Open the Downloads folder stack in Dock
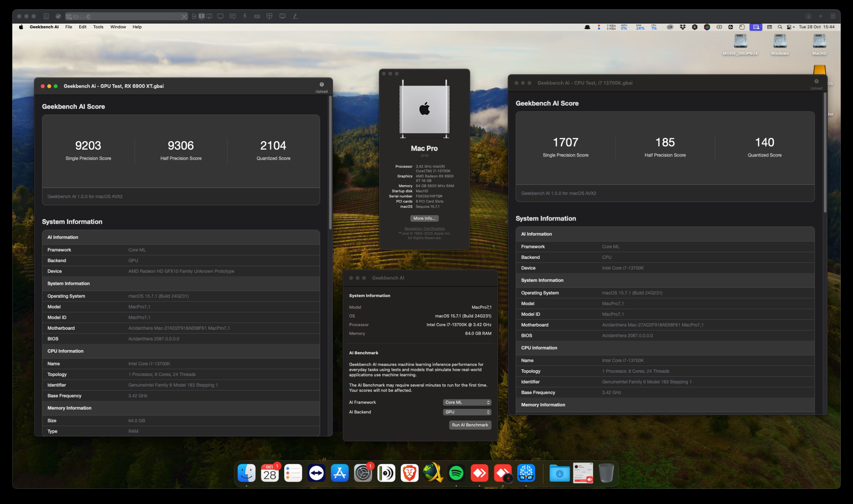 click(559, 473)
